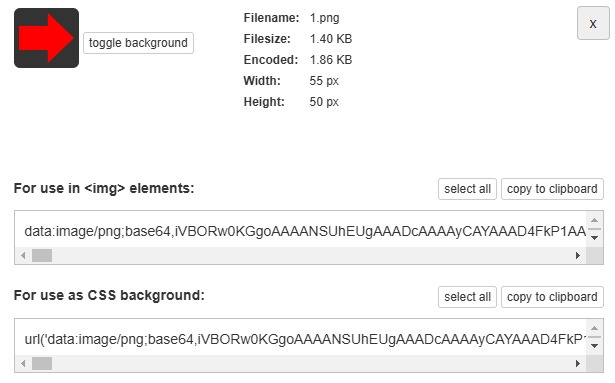Click right scroll arrow of CSS code box
The width and height of the screenshot is (615, 383).
click(x=578, y=363)
